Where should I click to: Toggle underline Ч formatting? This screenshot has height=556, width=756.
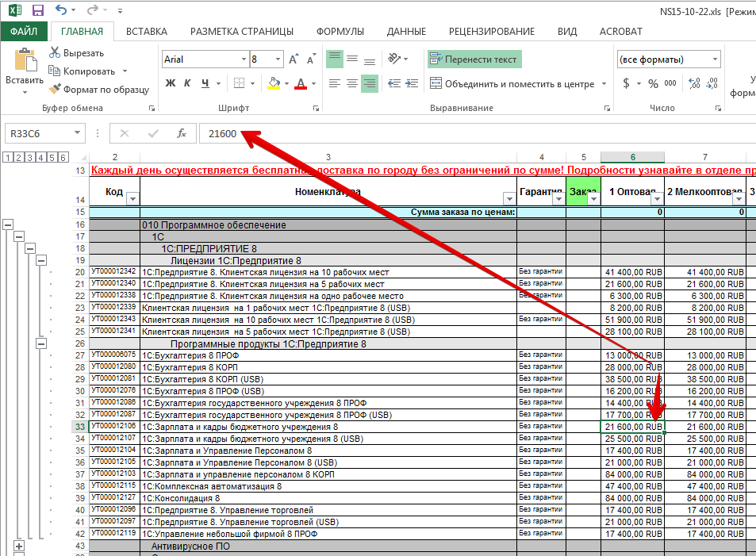[205, 83]
